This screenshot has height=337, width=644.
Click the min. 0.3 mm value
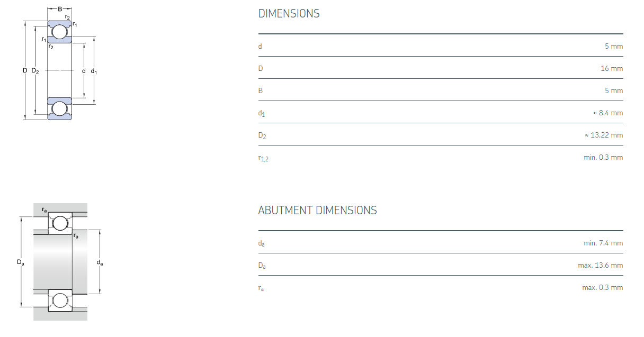[603, 157]
